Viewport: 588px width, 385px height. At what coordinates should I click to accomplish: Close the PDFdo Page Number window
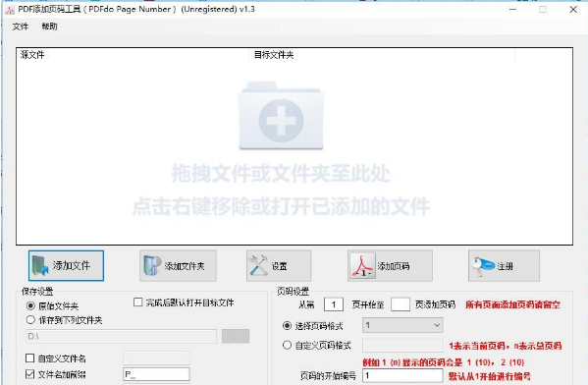(573, 10)
